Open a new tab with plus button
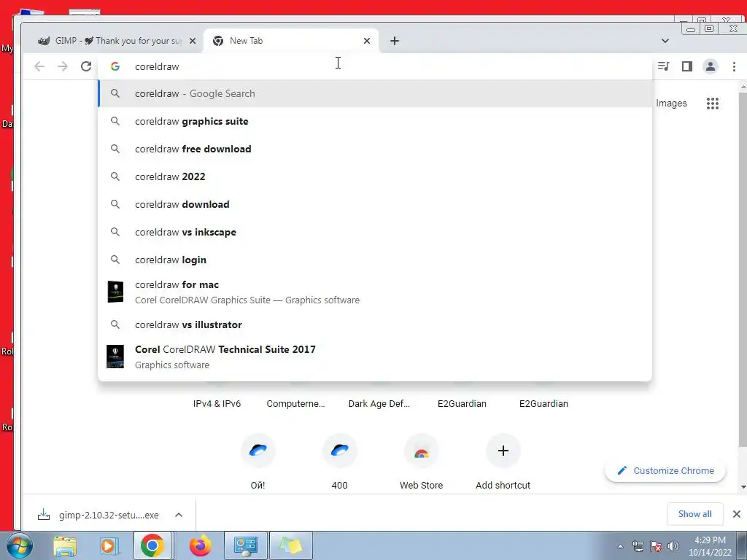 click(395, 41)
